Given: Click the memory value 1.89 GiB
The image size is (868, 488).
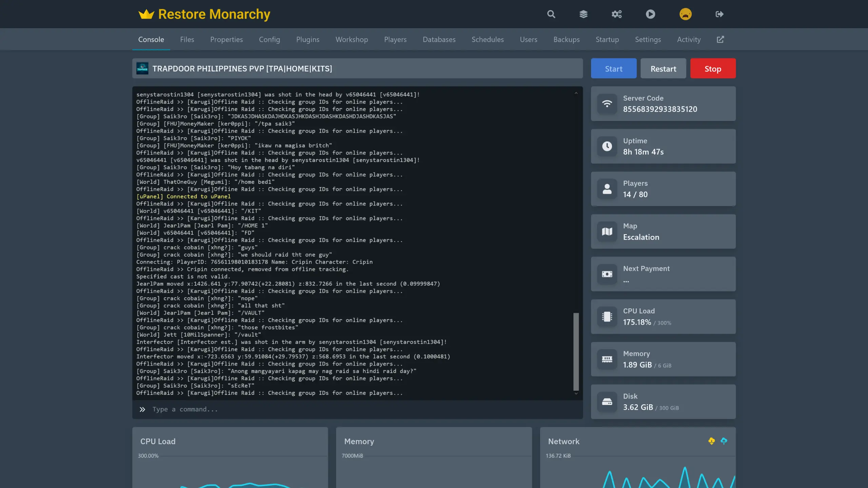Looking at the screenshot, I should pyautogui.click(x=637, y=365).
